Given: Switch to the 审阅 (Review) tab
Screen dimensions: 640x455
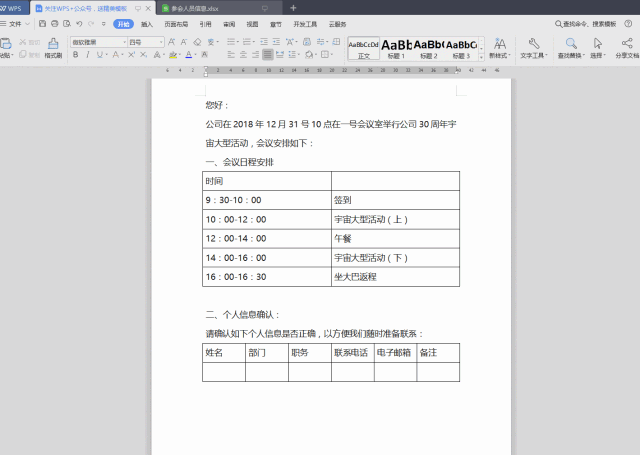Looking at the screenshot, I should [229, 24].
